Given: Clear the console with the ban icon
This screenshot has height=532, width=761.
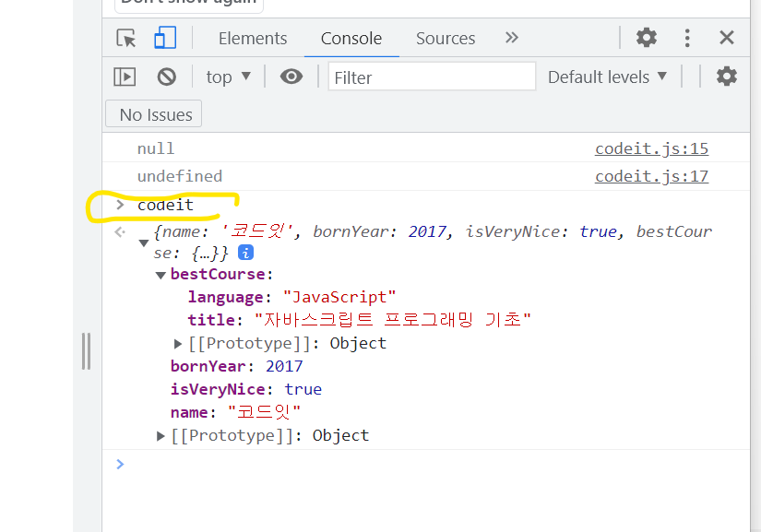Looking at the screenshot, I should 166,77.
